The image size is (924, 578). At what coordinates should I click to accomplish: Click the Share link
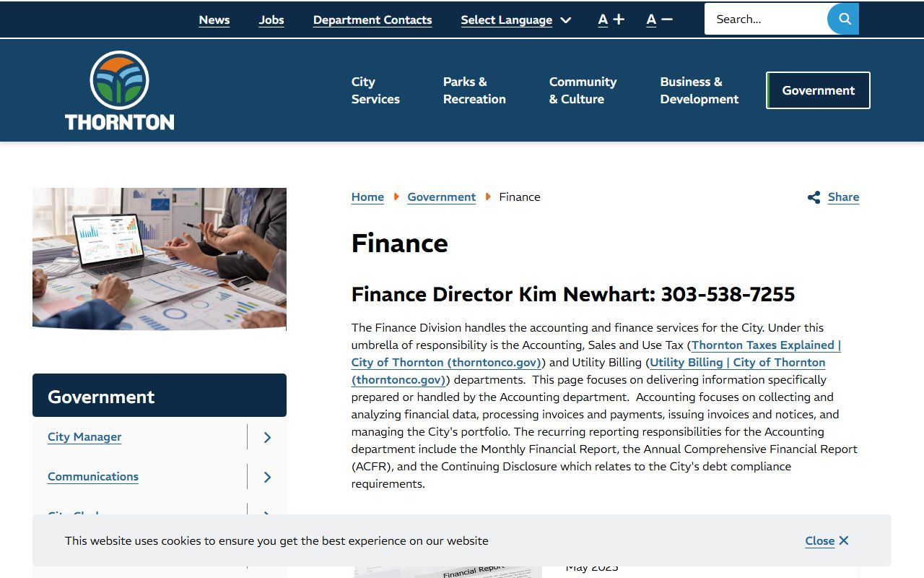[833, 197]
